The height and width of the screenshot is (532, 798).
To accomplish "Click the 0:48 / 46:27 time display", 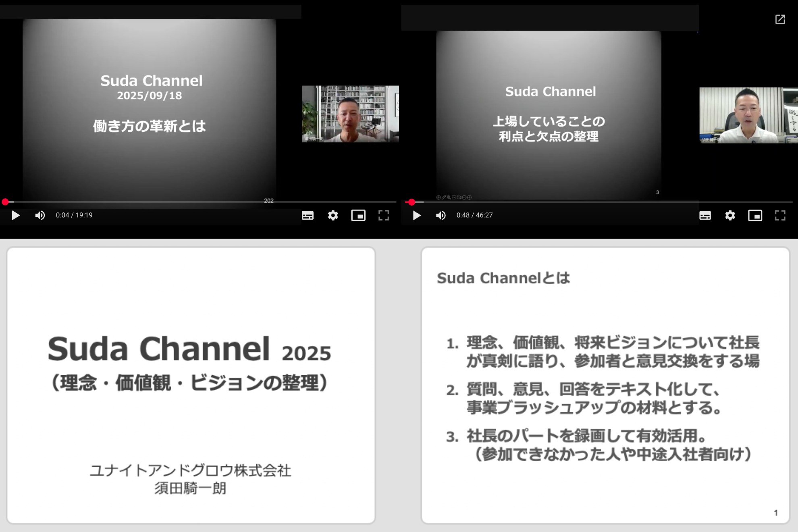I will pyautogui.click(x=474, y=215).
